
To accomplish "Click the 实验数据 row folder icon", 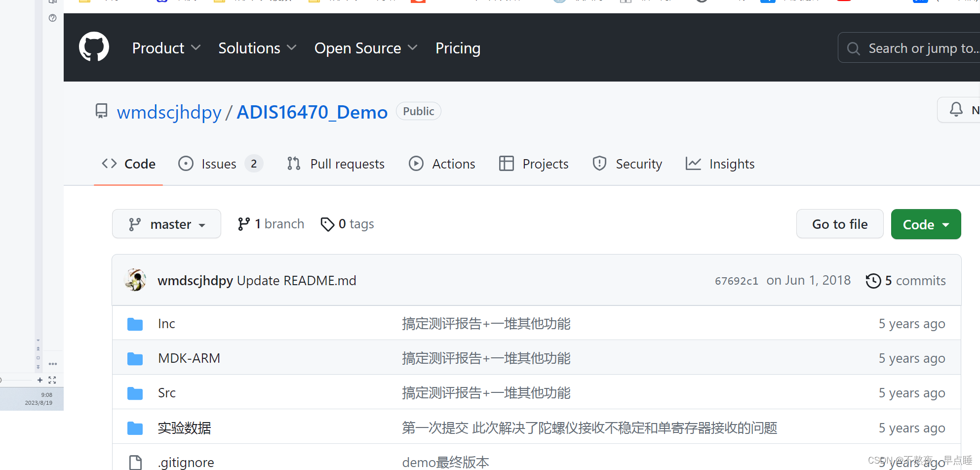I will pos(135,428).
